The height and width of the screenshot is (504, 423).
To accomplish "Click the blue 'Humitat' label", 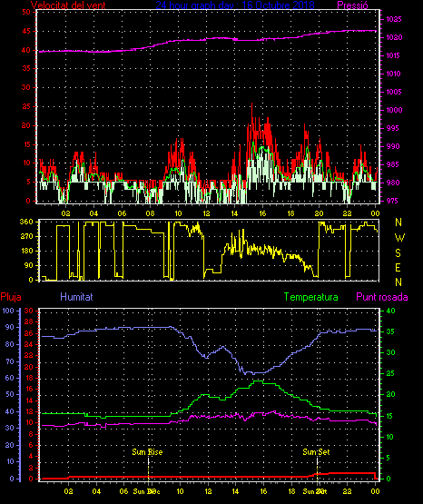I will [x=76, y=297].
